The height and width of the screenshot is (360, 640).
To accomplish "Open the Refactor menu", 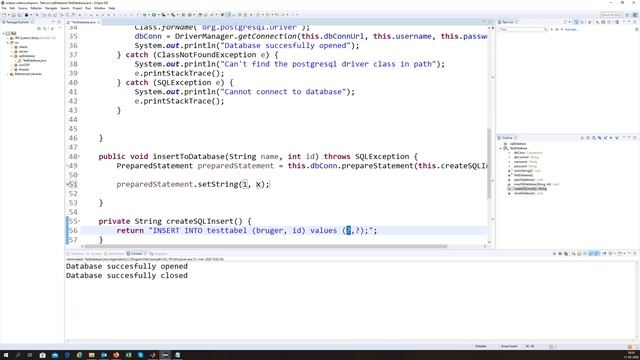I will click(36, 8).
